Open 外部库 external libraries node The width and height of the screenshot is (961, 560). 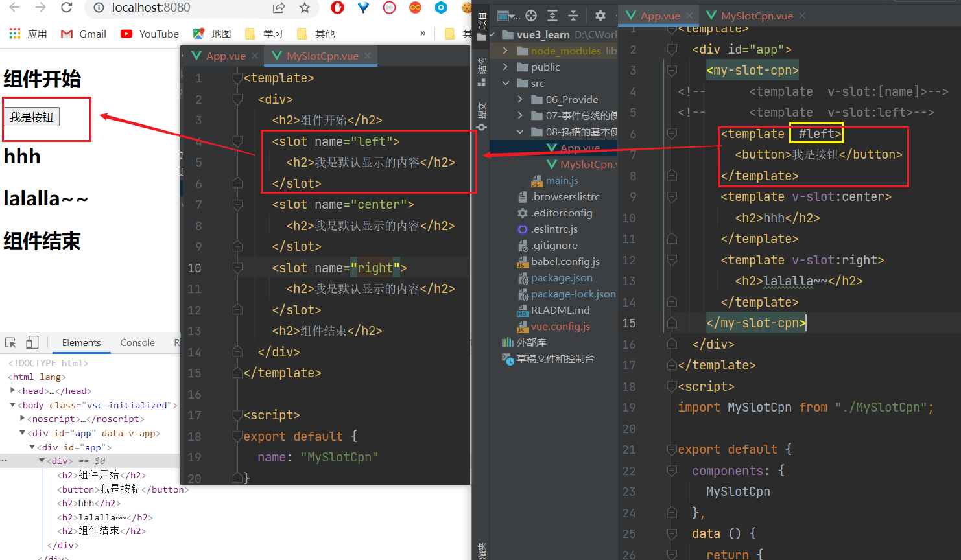524,342
